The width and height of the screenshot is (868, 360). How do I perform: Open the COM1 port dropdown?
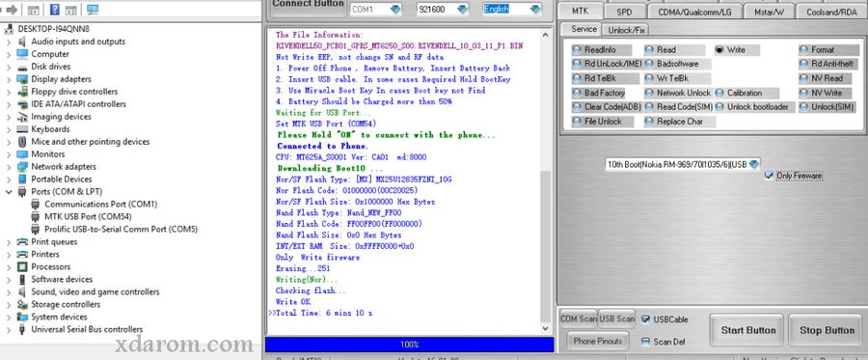394,10
